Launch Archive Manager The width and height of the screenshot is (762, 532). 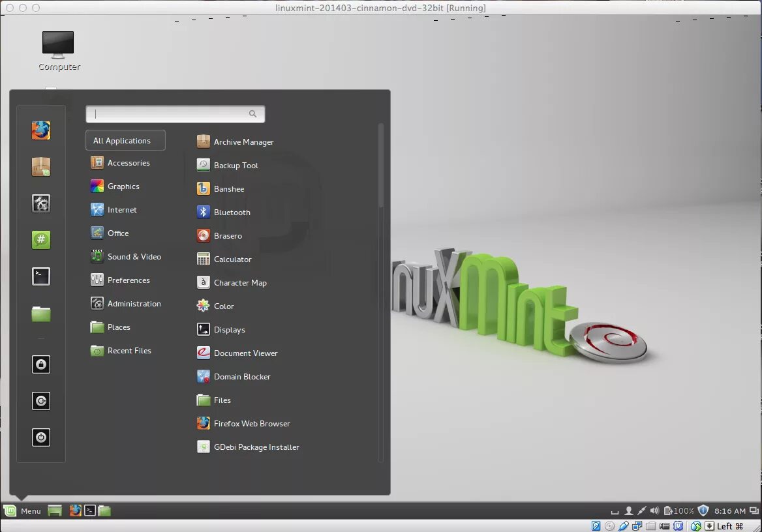click(236, 141)
